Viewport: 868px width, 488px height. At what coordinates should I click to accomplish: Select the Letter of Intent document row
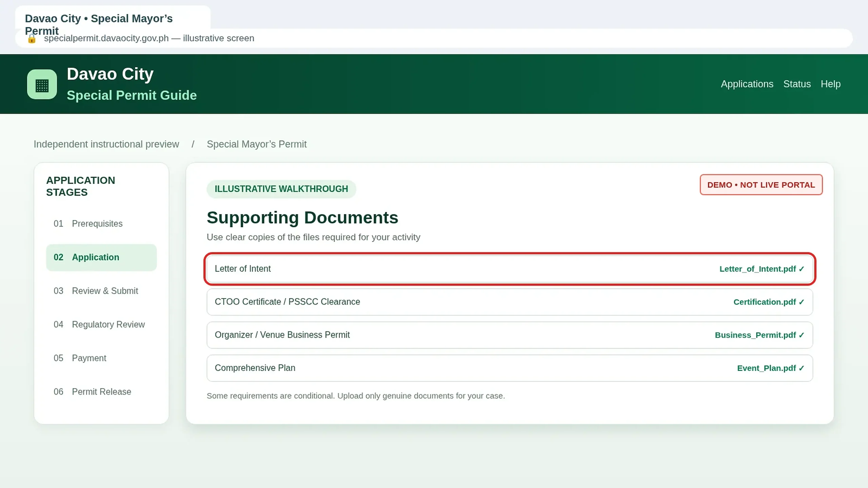pyautogui.click(x=510, y=269)
